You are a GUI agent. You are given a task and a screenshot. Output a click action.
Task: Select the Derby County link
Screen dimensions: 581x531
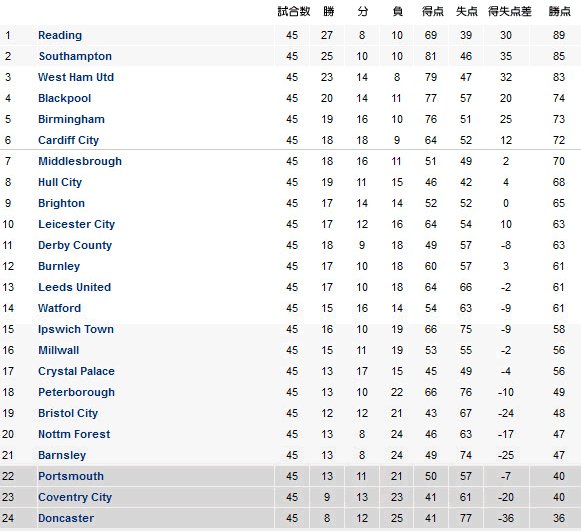pos(75,245)
